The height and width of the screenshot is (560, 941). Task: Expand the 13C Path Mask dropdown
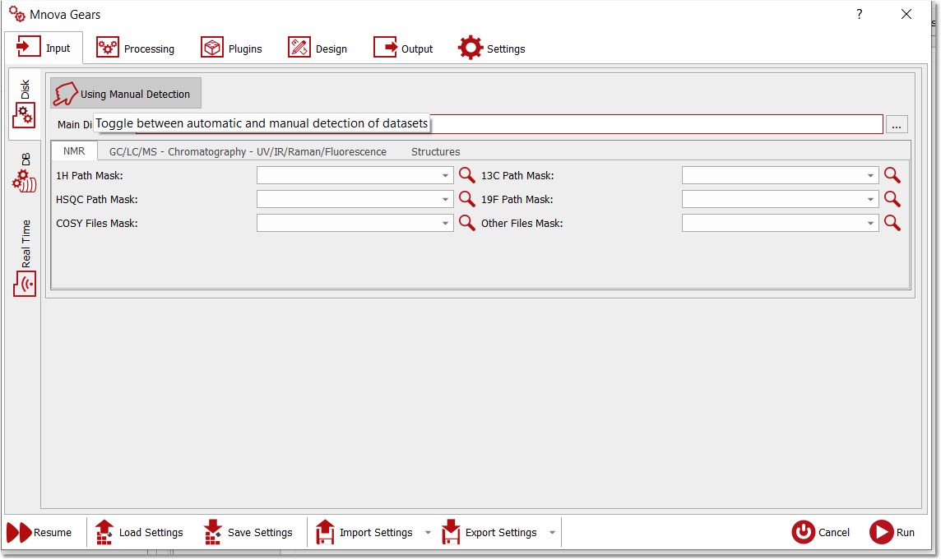[870, 175]
